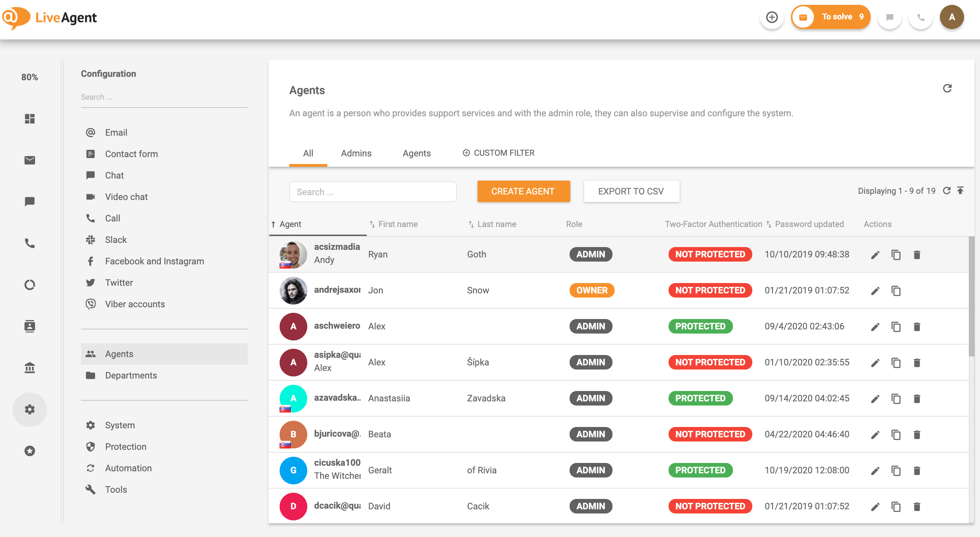Click the CREATE AGENT button
The height and width of the screenshot is (537, 980).
point(523,191)
